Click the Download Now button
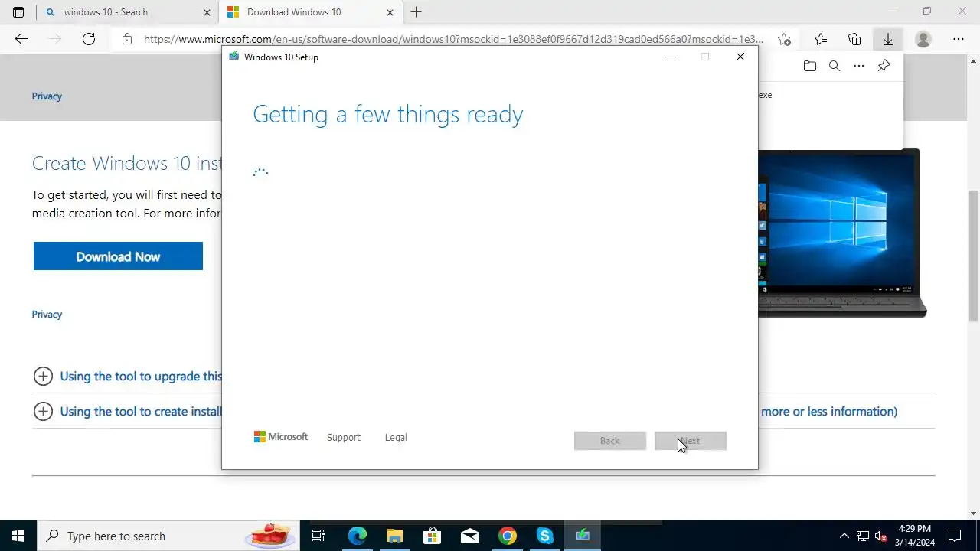The height and width of the screenshot is (551, 980). coord(118,256)
